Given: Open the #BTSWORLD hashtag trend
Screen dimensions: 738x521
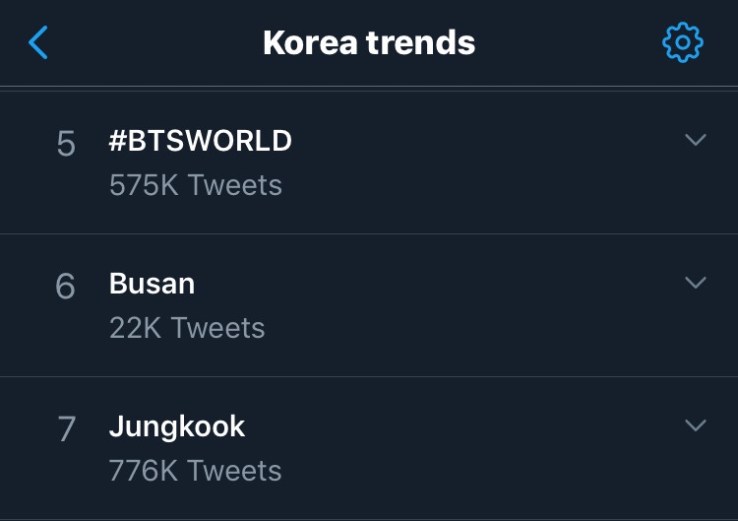Looking at the screenshot, I should 200,141.
